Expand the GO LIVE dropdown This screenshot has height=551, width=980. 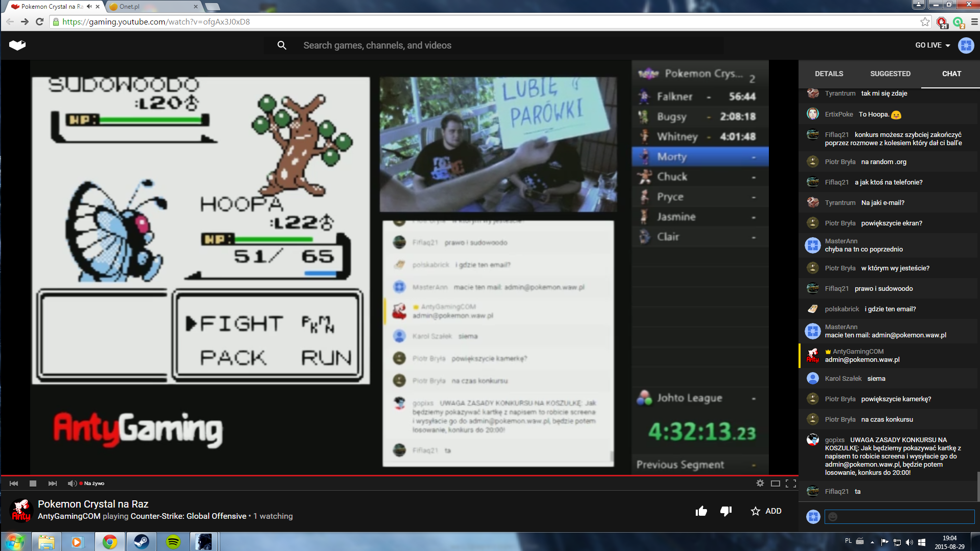[932, 45]
